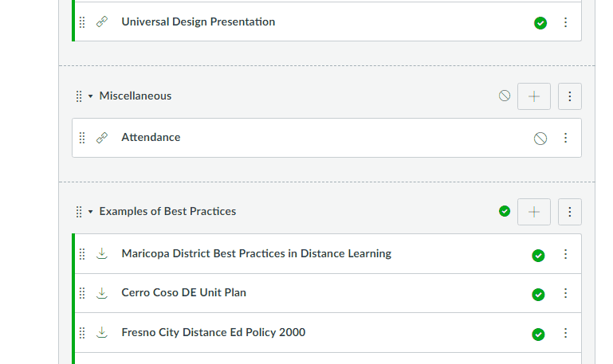This screenshot has height=364, width=613.
Task: Open Maricopa District Best Practices link
Action: [x=256, y=253]
